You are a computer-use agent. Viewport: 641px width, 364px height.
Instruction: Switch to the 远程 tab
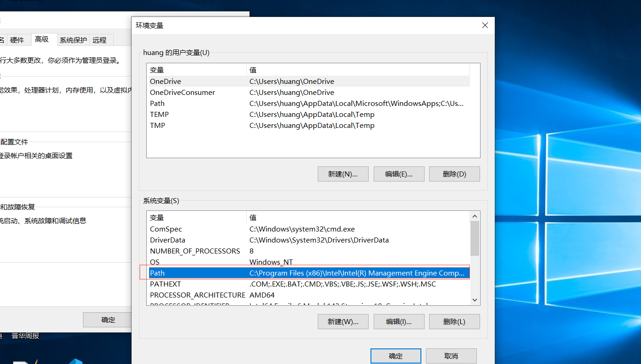pyautogui.click(x=100, y=40)
